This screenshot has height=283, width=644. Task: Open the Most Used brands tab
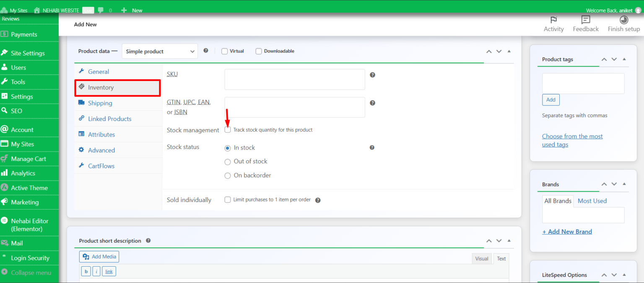592,201
